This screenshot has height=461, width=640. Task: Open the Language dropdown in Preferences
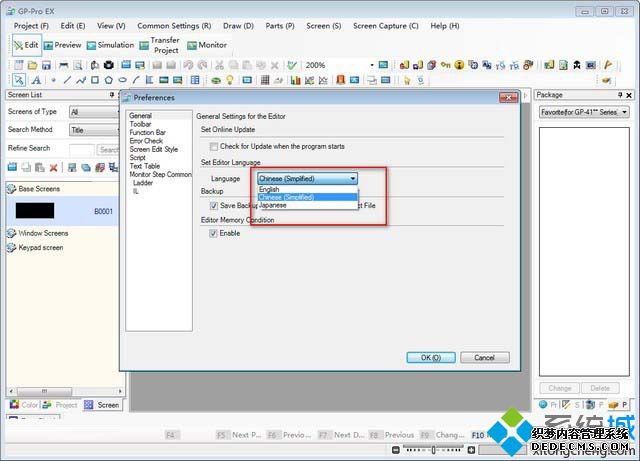(x=307, y=179)
